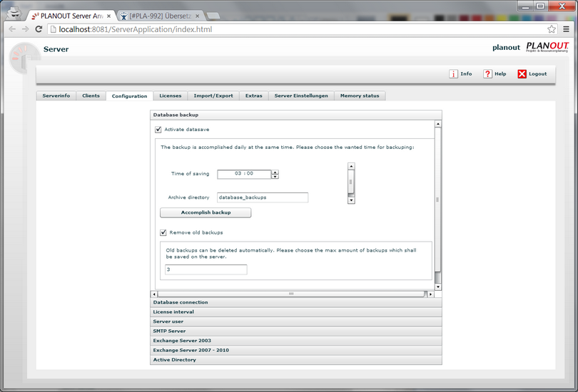Click the inner small scrollbar thumb

(351, 182)
